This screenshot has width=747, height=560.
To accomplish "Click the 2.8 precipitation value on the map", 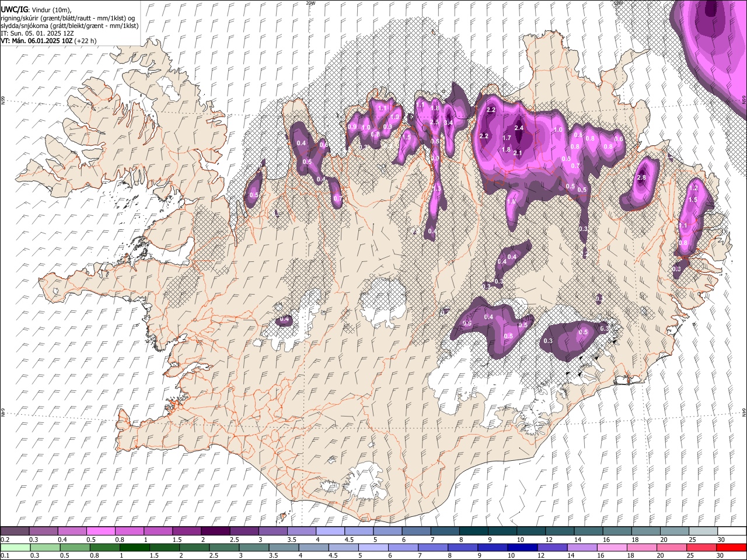I will click(x=641, y=178).
